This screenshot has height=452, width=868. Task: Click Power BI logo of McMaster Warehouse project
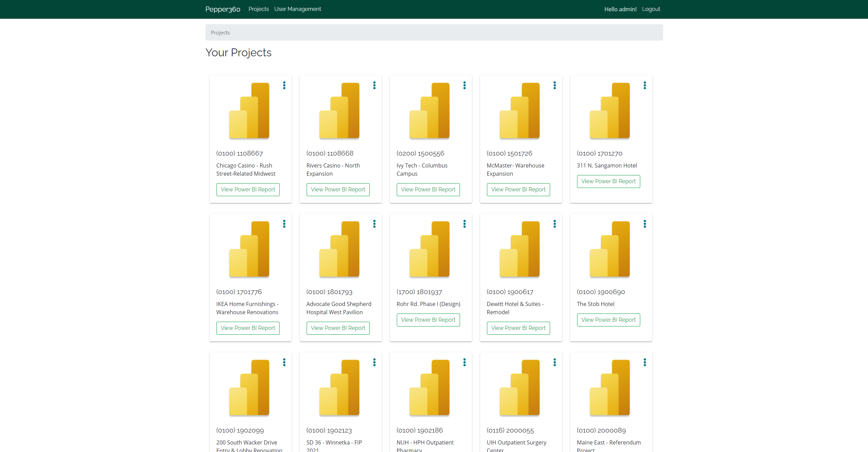pyautogui.click(x=520, y=111)
